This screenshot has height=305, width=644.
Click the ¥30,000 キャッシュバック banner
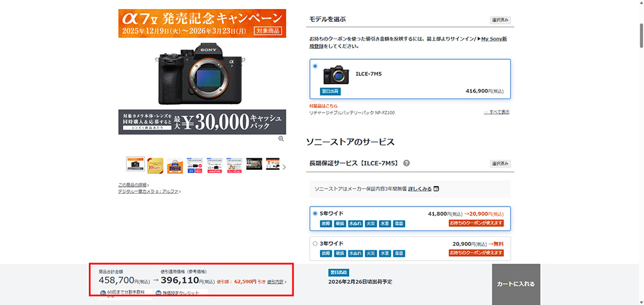(202, 122)
